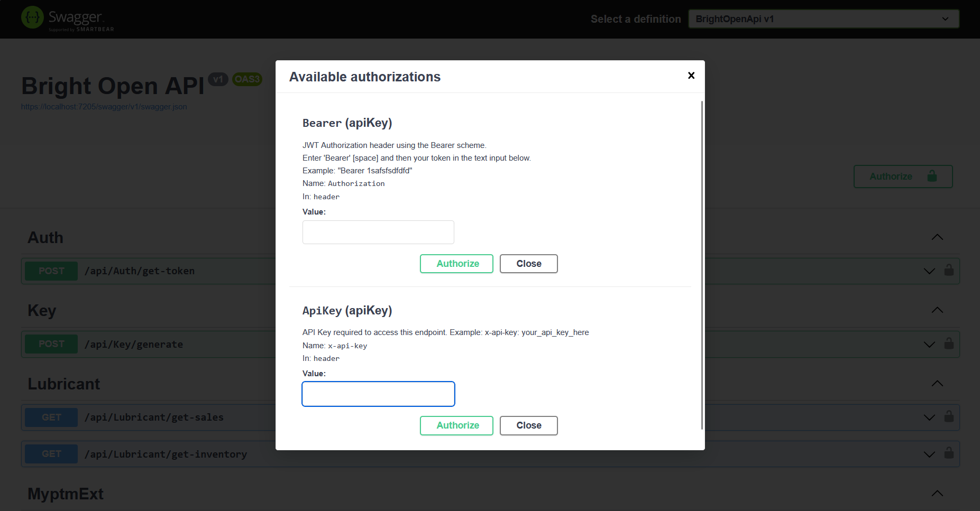Focus the Bearer Value input field
Image resolution: width=980 pixels, height=511 pixels.
pyautogui.click(x=378, y=232)
